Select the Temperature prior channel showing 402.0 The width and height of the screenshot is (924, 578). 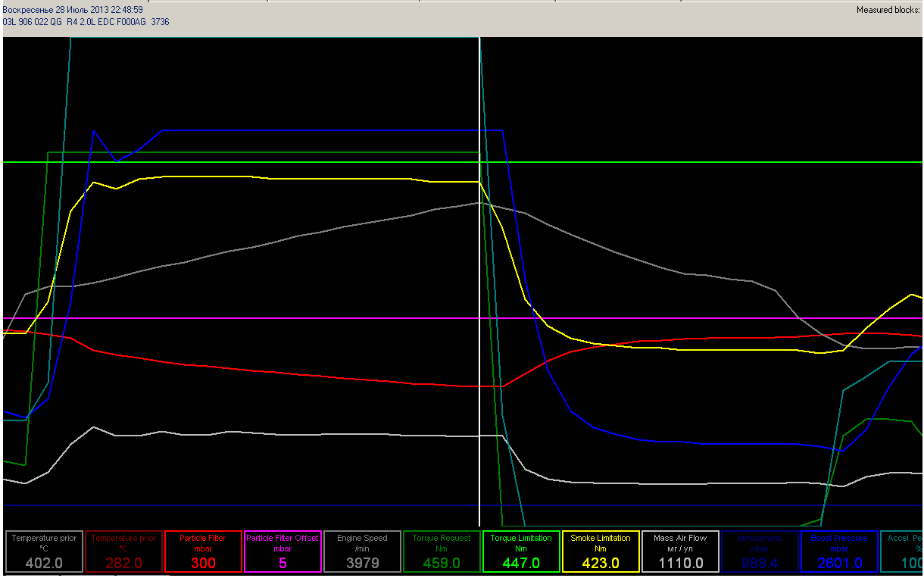click(x=44, y=551)
